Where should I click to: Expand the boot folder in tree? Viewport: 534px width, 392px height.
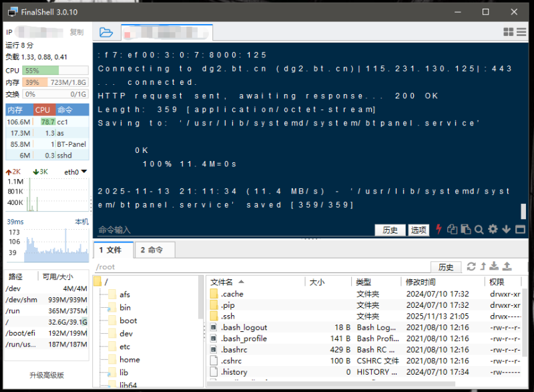pos(128,320)
